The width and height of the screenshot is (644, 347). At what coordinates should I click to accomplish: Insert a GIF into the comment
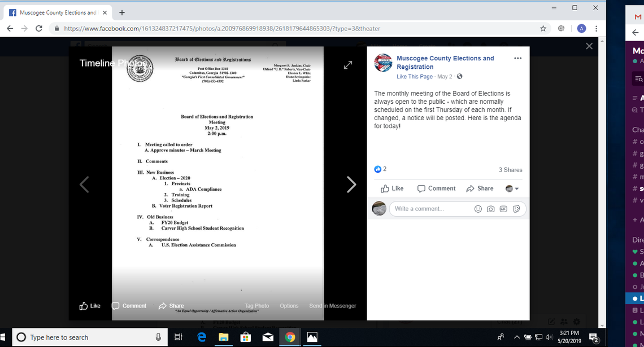503,209
